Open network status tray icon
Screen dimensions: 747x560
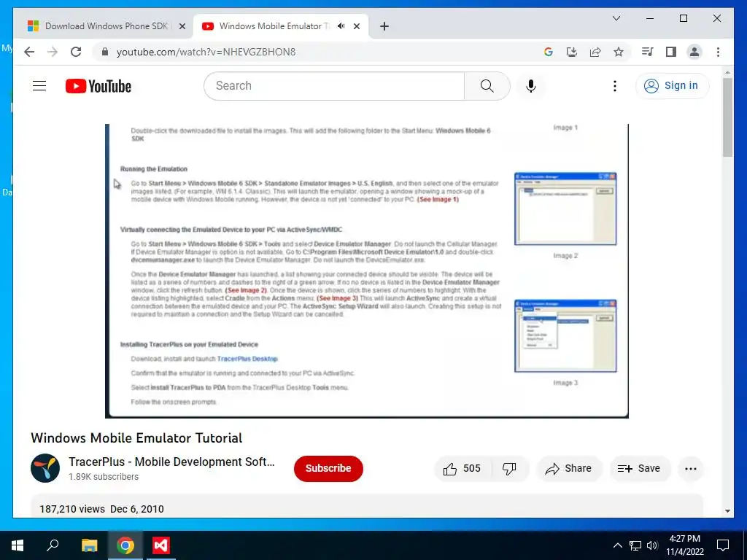[x=635, y=545]
